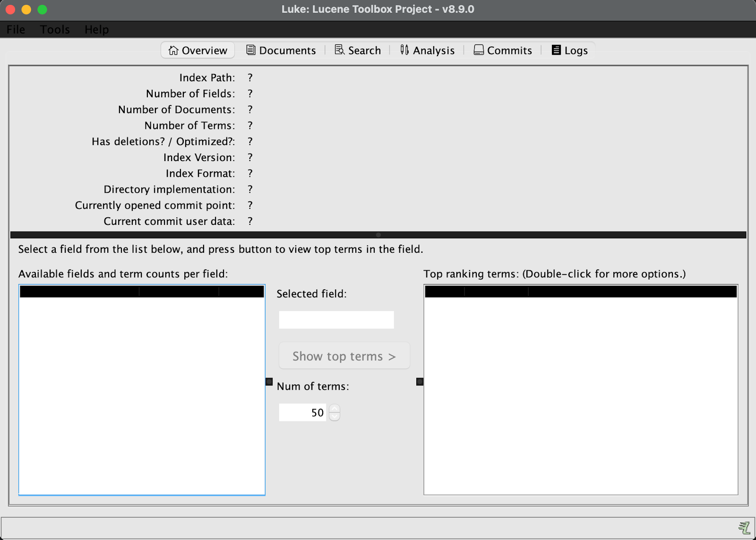
Task: Open the Search tab
Action: [358, 50]
